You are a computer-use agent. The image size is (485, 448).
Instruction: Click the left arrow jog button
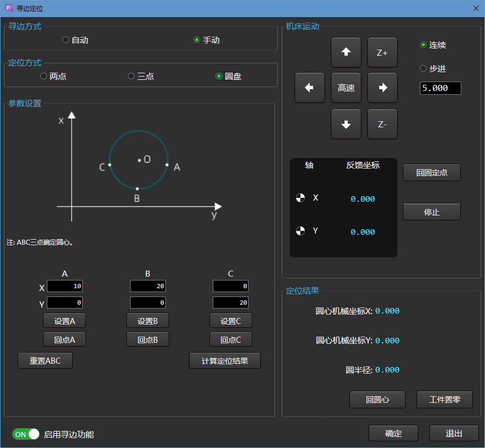[x=310, y=88]
